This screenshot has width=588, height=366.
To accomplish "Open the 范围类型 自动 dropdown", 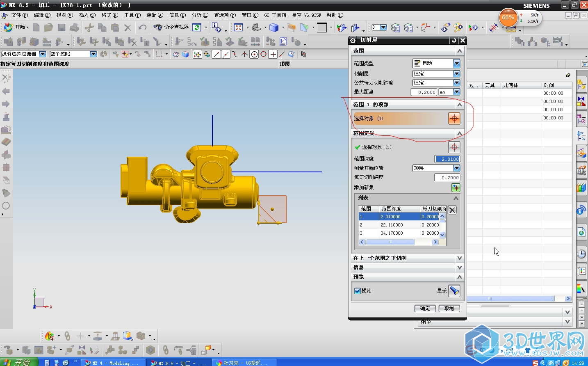I will click(x=456, y=63).
